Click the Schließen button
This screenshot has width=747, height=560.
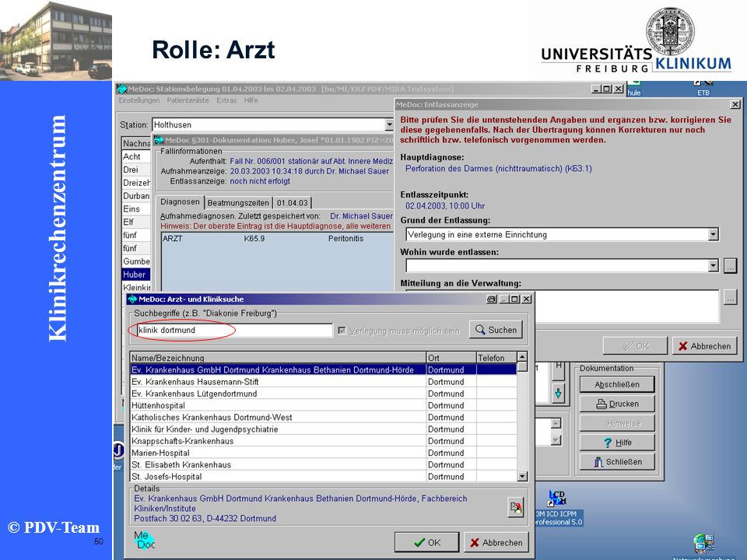click(617, 462)
